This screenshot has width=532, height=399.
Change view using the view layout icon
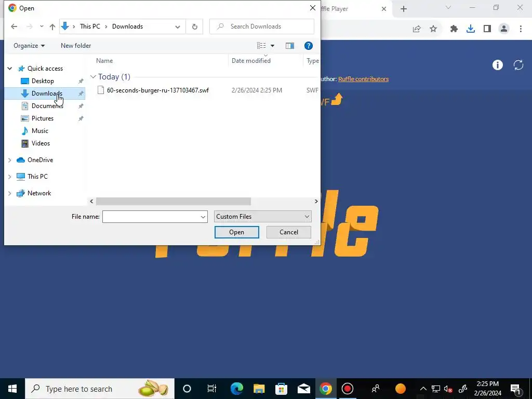click(261, 46)
